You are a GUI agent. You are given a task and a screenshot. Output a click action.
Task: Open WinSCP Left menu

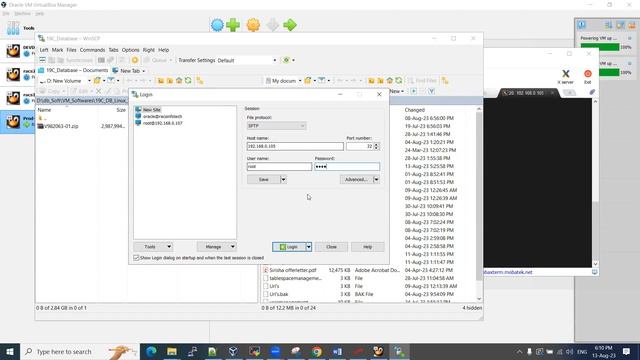point(44,50)
